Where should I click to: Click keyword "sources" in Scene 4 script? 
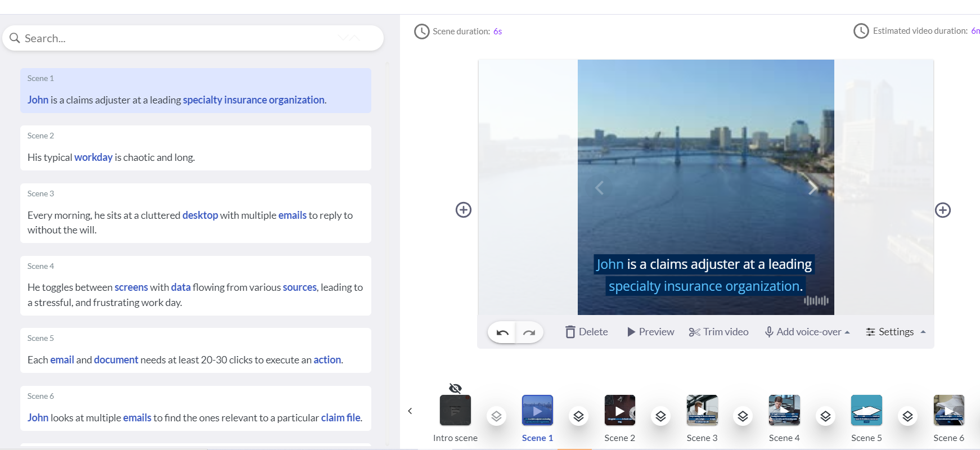[x=300, y=287]
